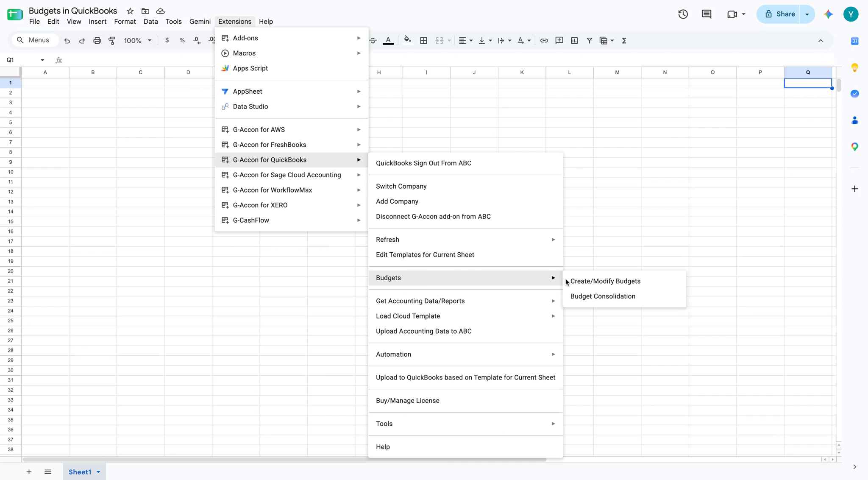Screen dimensions: 868x480
Task: Star the Budgets in QuickBooks document
Action: (x=130, y=11)
